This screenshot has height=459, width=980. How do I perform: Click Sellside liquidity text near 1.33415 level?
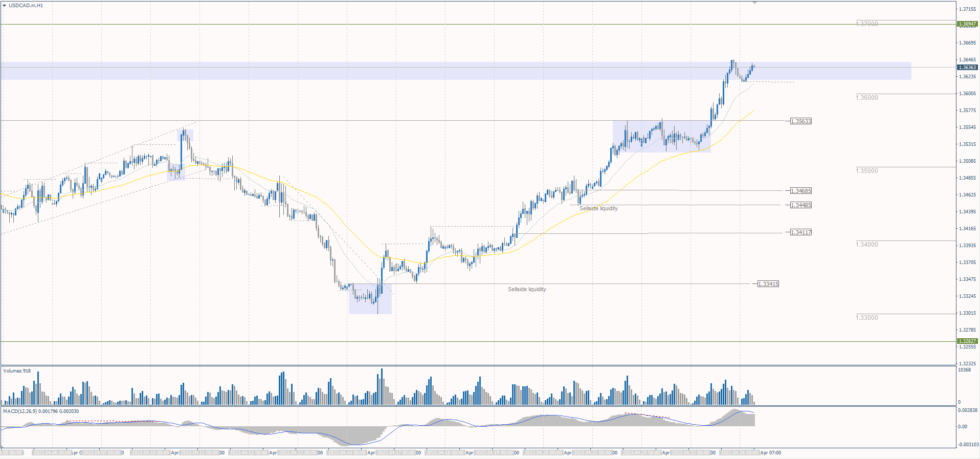(527, 290)
